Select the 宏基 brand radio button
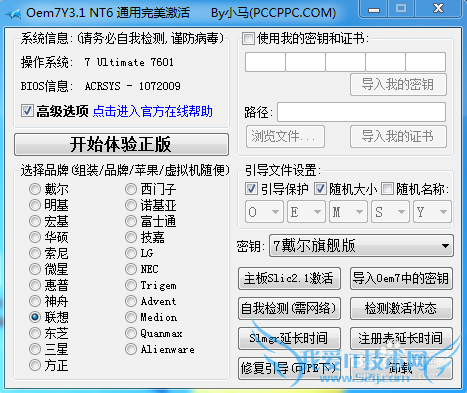Viewport: 467px width, 393px height. [35, 221]
